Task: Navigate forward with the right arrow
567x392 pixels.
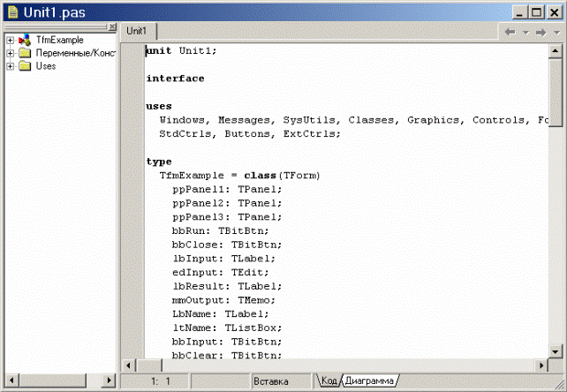Action: coord(541,33)
